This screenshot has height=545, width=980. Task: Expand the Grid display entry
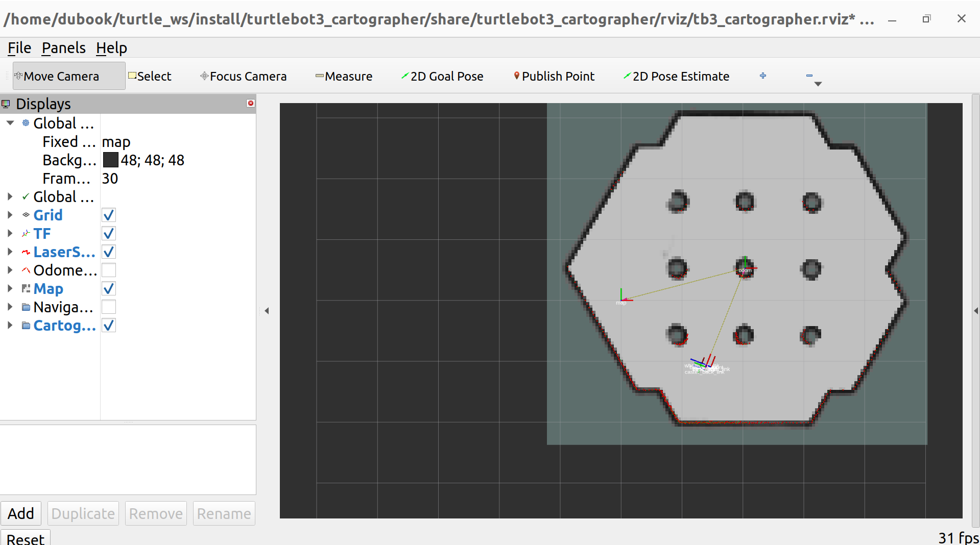coord(10,215)
